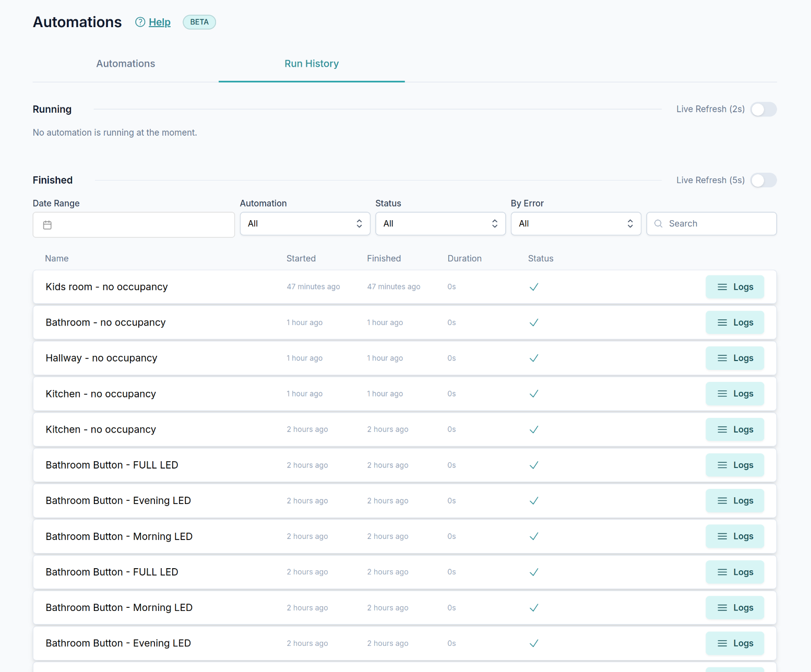Click the BETA badge next to Help

(199, 22)
